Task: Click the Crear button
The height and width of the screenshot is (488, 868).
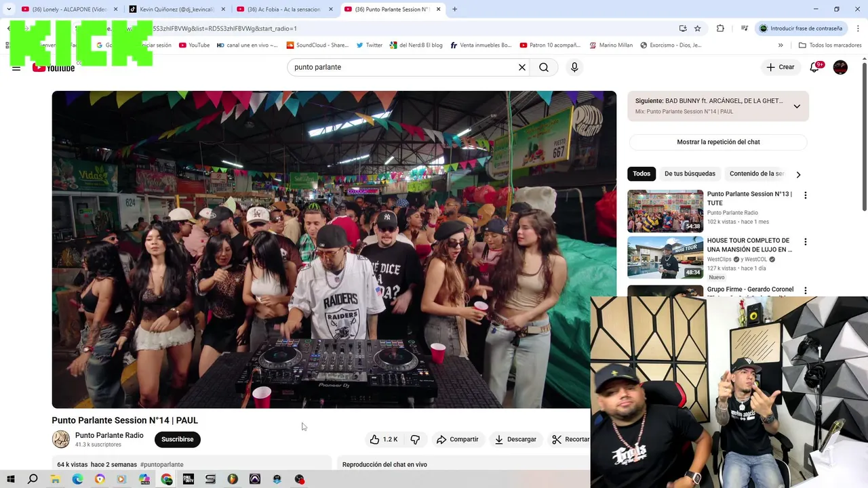Action: [780, 67]
